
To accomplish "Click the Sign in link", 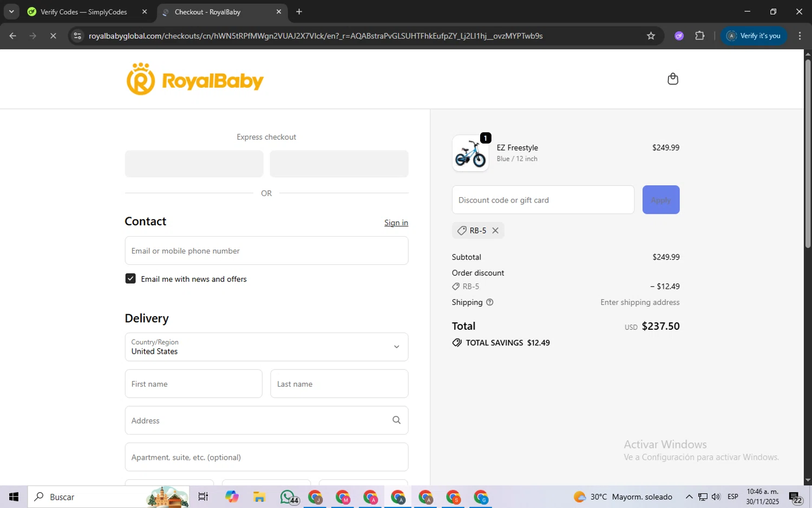I will (396, 223).
